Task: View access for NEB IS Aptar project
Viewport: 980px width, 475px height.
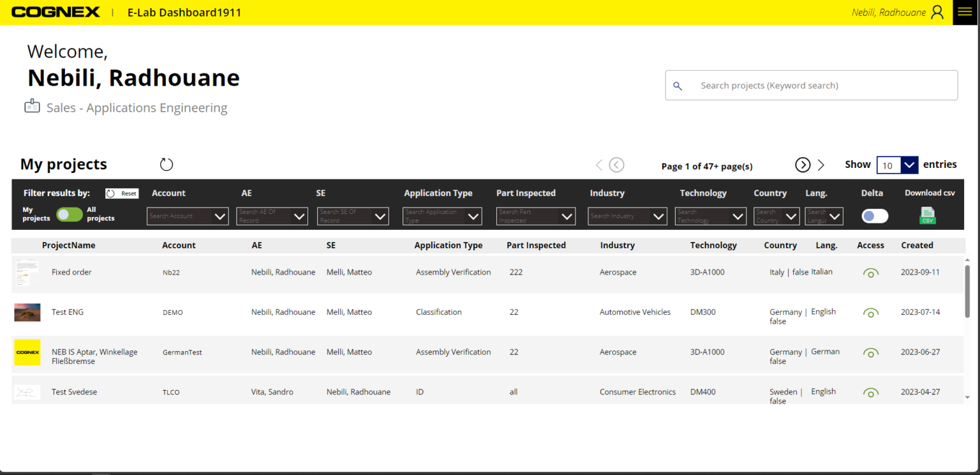Action: coord(871,353)
